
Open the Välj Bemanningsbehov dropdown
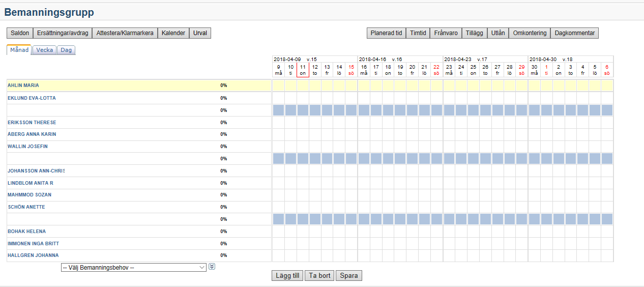point(133,267)
